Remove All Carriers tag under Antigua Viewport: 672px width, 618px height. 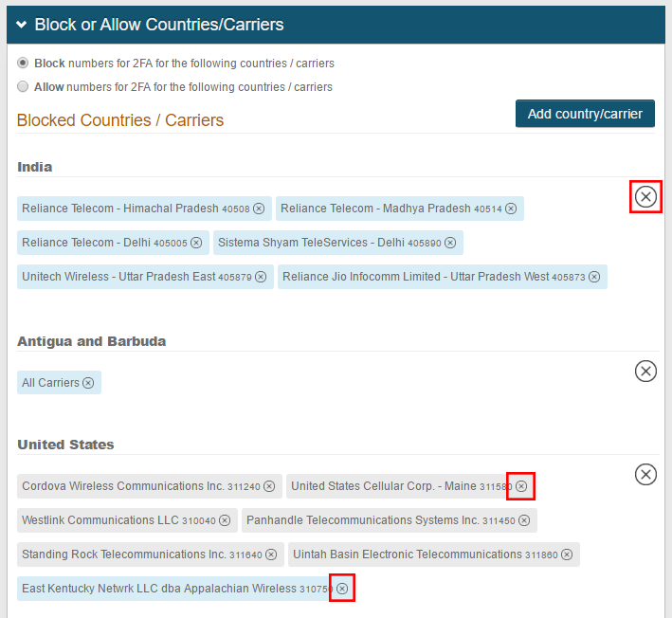click(x=88, y=383)
